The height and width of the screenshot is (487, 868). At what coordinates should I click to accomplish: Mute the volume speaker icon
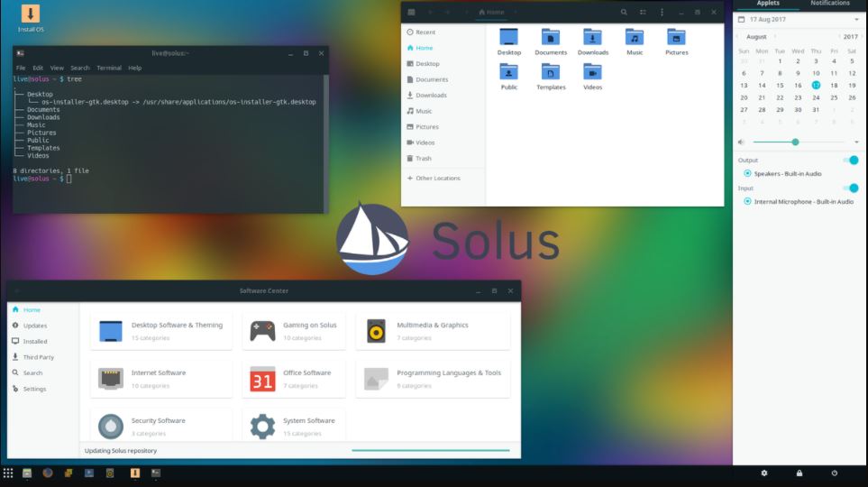[741, 142]
